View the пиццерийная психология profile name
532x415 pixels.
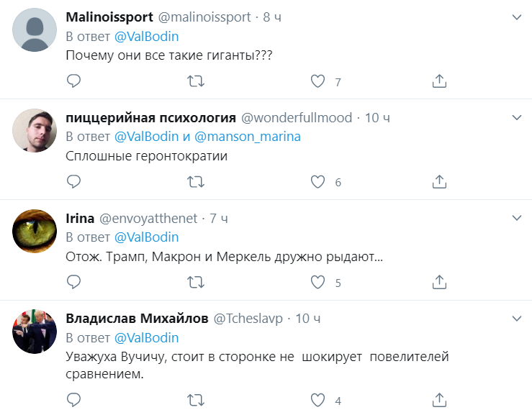150,117
